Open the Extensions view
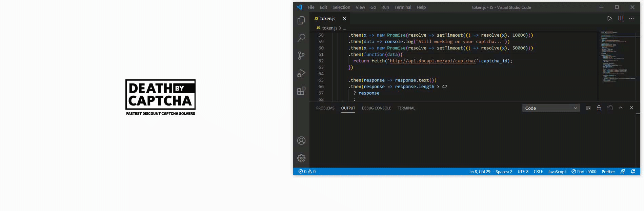This screenshot has height=211, width=644. pos(301,91)
